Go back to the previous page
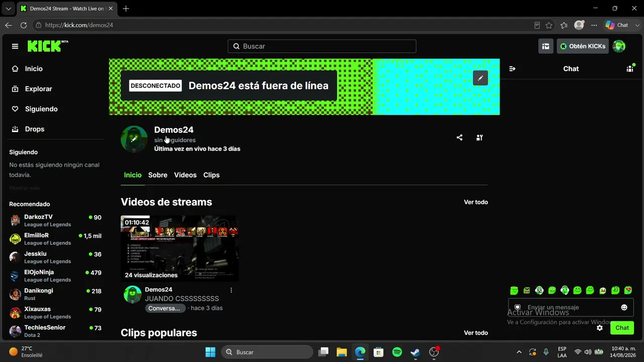The image size is (644, 362). [9, 25]
